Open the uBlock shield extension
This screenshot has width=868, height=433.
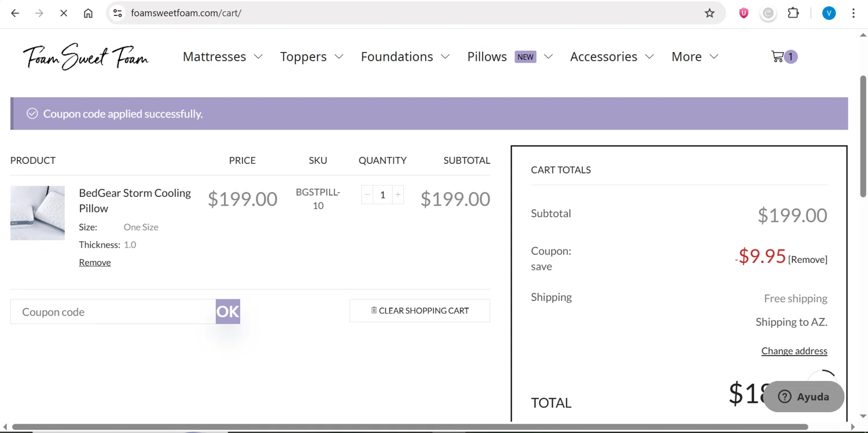tap(744, 13)
